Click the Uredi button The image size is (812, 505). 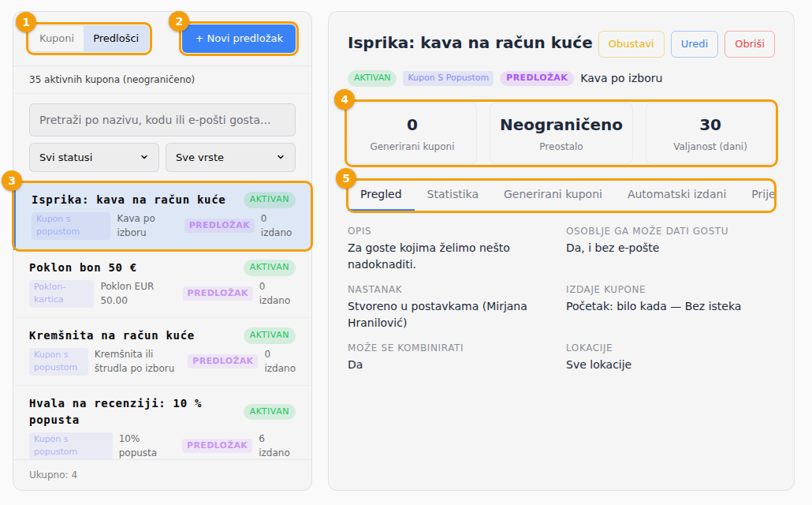point(694,44)
